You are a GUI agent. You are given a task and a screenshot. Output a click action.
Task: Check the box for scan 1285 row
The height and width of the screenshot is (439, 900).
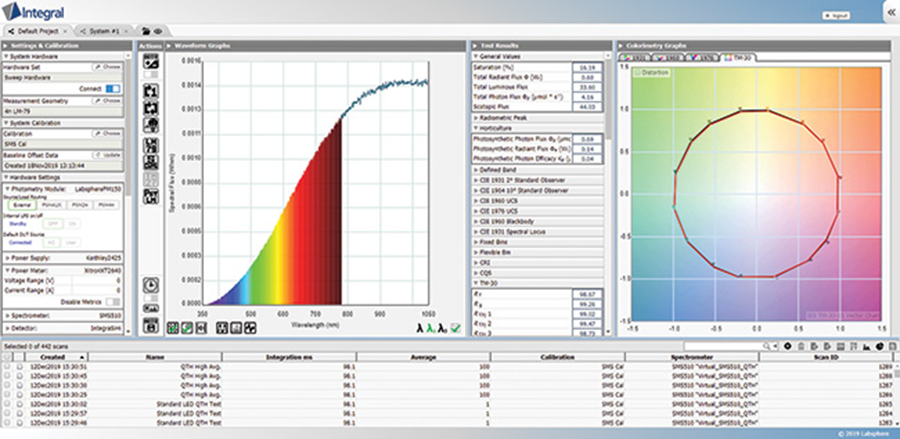pos(7,404)
